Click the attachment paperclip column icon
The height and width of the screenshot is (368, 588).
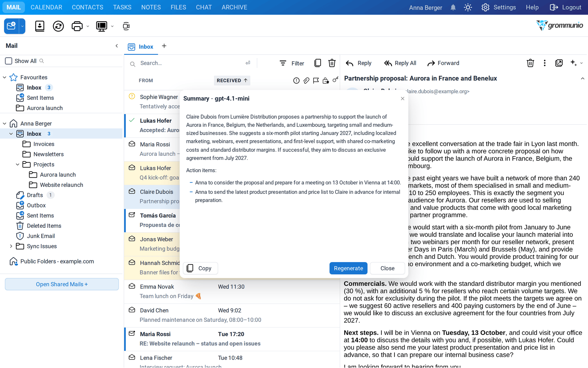click(306, 81)
